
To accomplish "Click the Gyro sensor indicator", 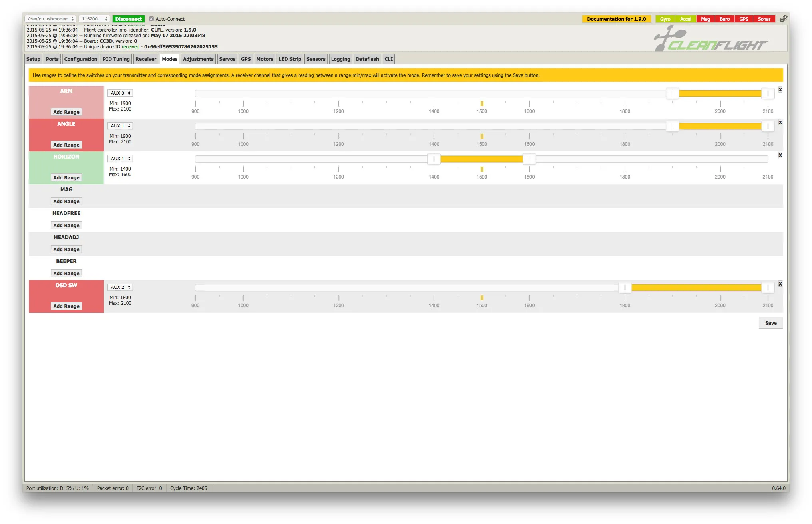I will click(x=665, y=19).
